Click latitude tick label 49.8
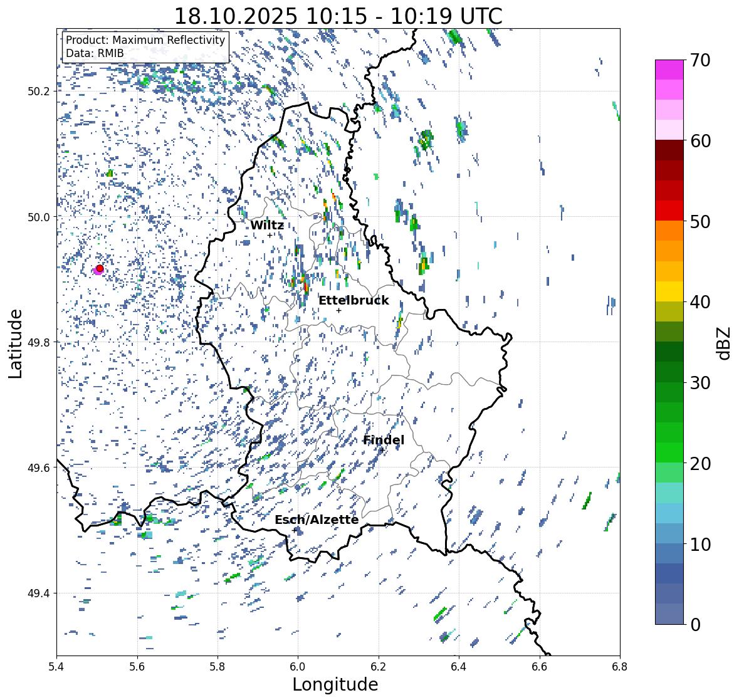 pyautogui.click(x=39, y=342)
